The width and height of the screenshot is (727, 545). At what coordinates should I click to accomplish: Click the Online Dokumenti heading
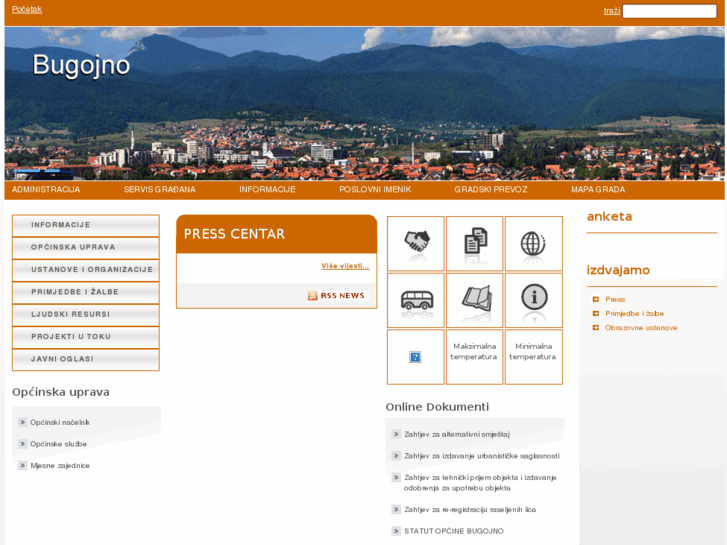coord(437,407)
